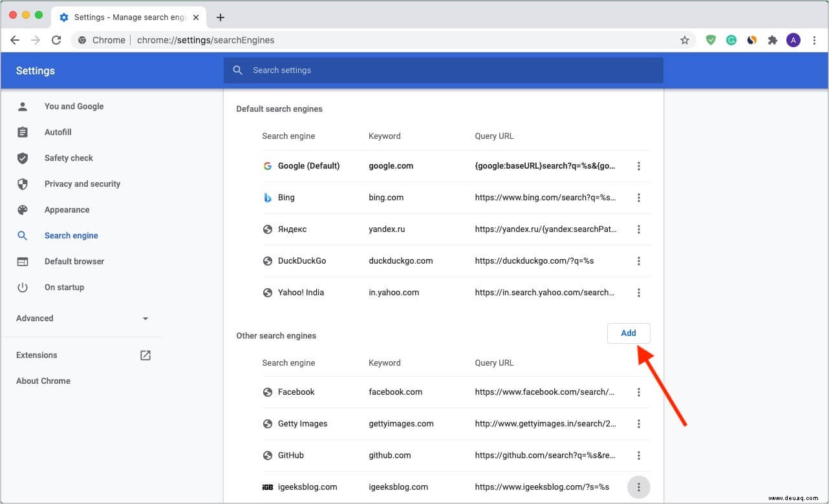
Task: Click the browser forward arrow
Action: pyautogui.click(x=36, y=40)
